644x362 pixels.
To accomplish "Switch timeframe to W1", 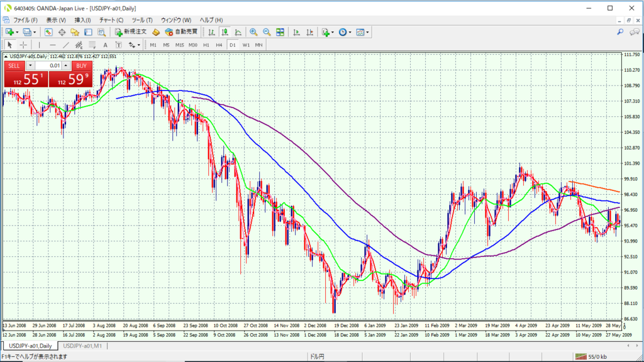I will (x=246, y=45).
